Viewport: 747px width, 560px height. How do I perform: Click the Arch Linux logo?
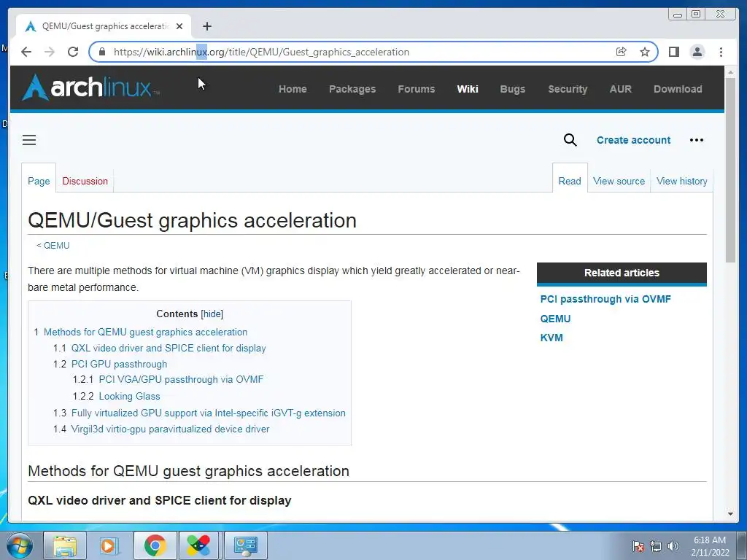pyautogui.click(x=90, y=87)
